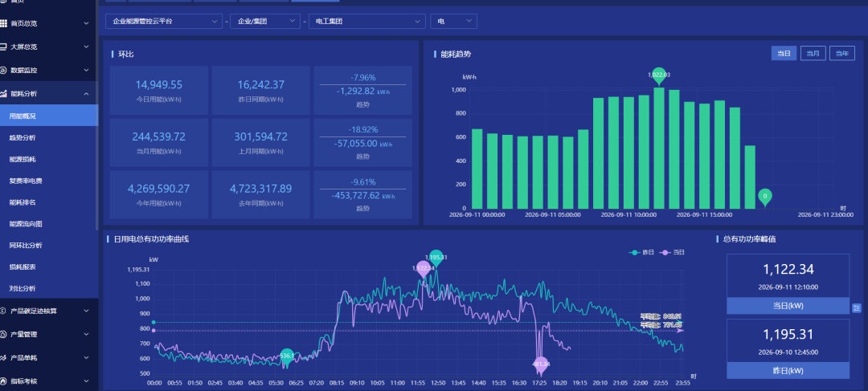
Task: Click the 环比 panel title
Action: coord(125,54)
